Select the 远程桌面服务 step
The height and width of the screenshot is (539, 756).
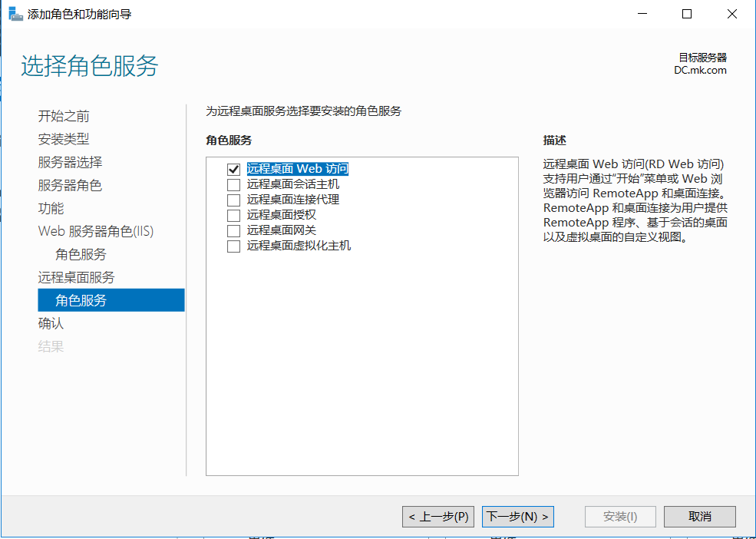pyautogui.click(x=78, y=277)
